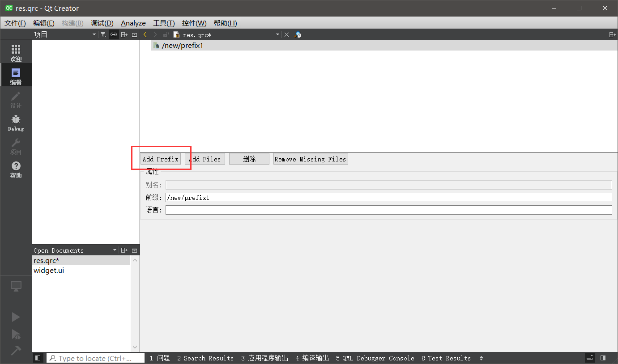618x364 pixels.
Task: Start debugging with the run-bug icon
Action: (16, 334)
